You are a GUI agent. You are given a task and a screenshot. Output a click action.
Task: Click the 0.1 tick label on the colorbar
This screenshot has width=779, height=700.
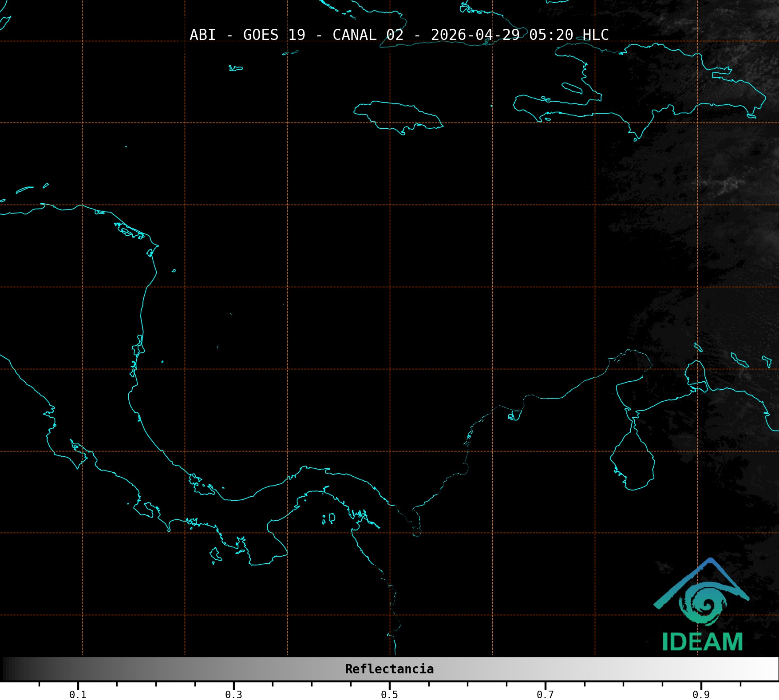coord(78,695)
